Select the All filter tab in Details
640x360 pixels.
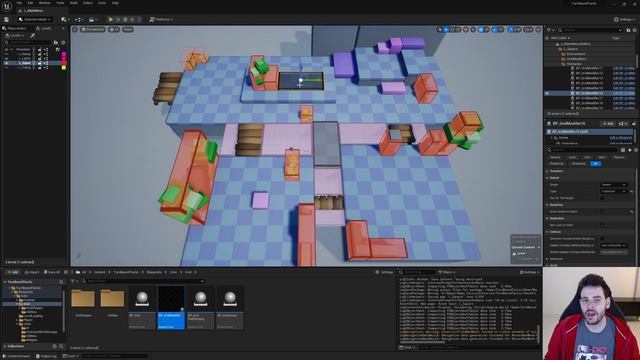click(596, 164)
